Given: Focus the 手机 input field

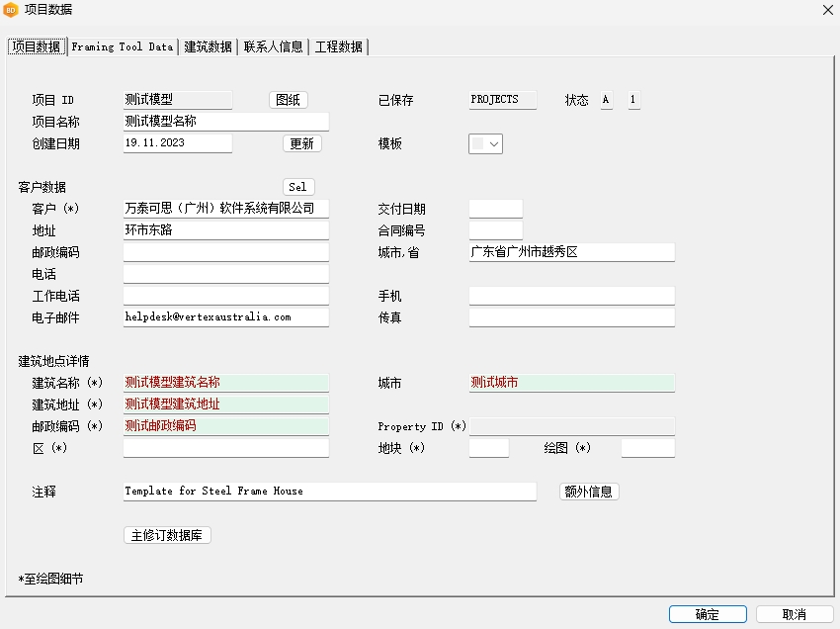Looking at the screenshot, I should pos(571,296).
